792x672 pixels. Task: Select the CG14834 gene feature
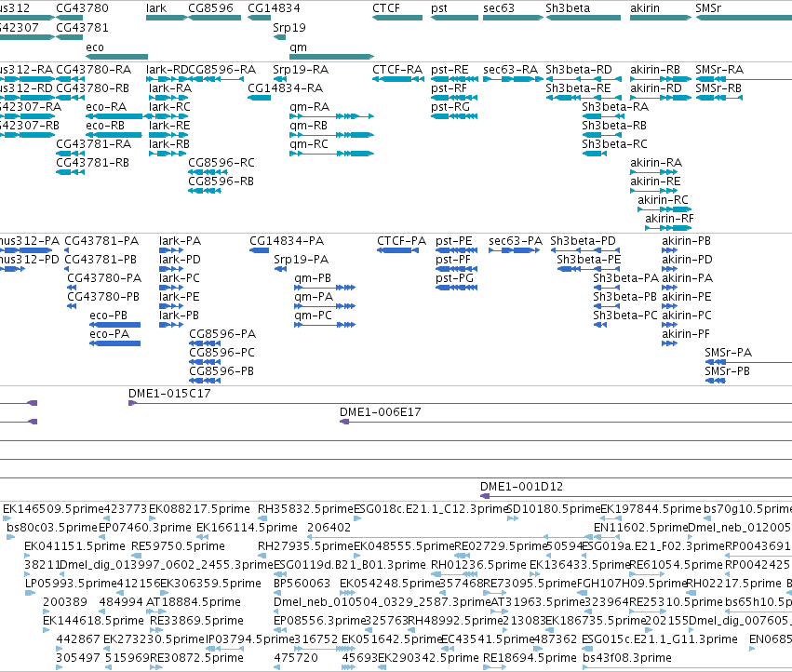[x=259, y=18]
